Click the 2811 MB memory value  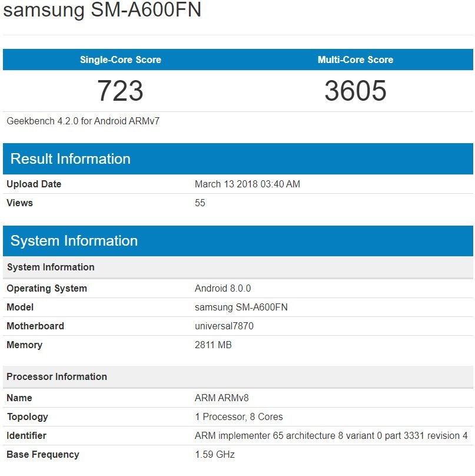213,345
